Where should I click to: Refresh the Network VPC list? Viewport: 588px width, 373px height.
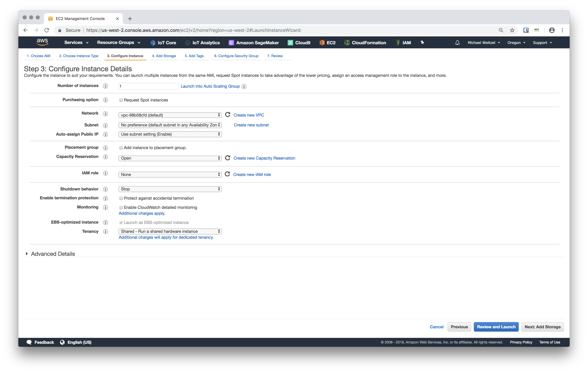pos(228,115)
